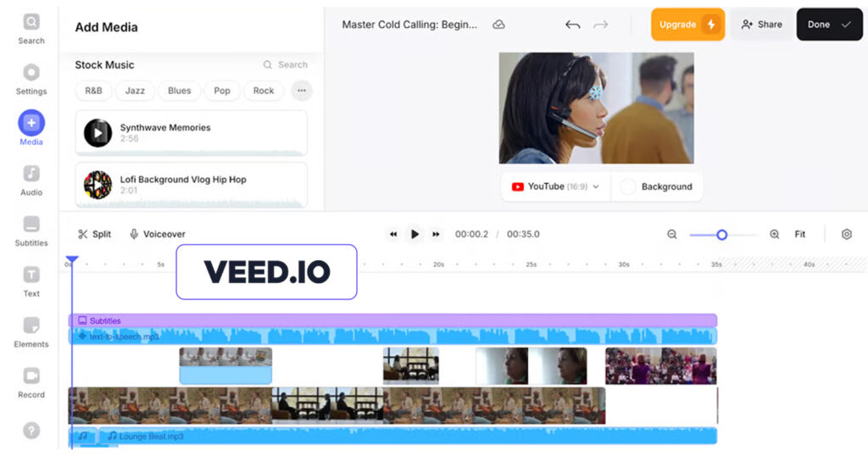This screenshot has width=868, height=456.
Task: Toggle the Background color circle
Action: 628,186
